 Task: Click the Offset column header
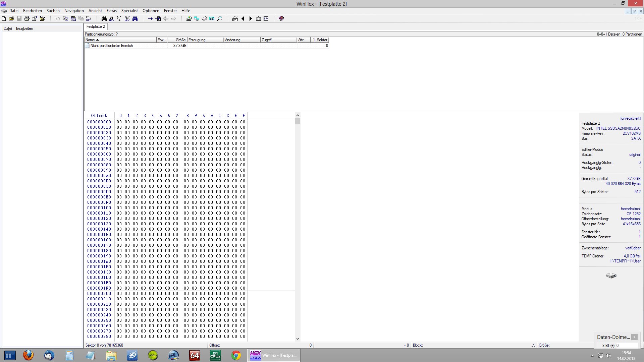(99, 116)
